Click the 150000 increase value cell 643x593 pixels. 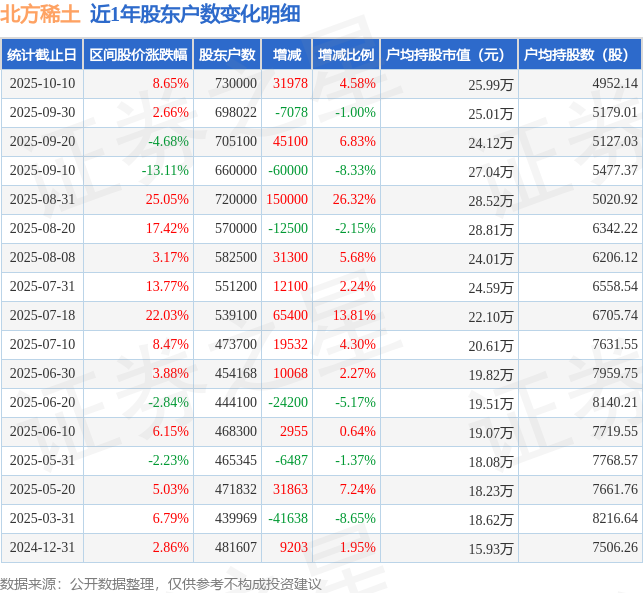pos(287,200)
